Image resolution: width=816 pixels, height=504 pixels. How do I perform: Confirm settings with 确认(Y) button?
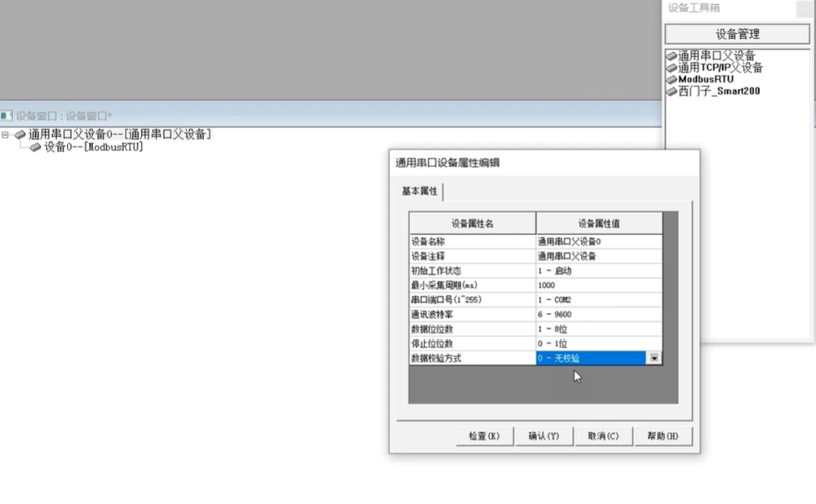[544, 436]
